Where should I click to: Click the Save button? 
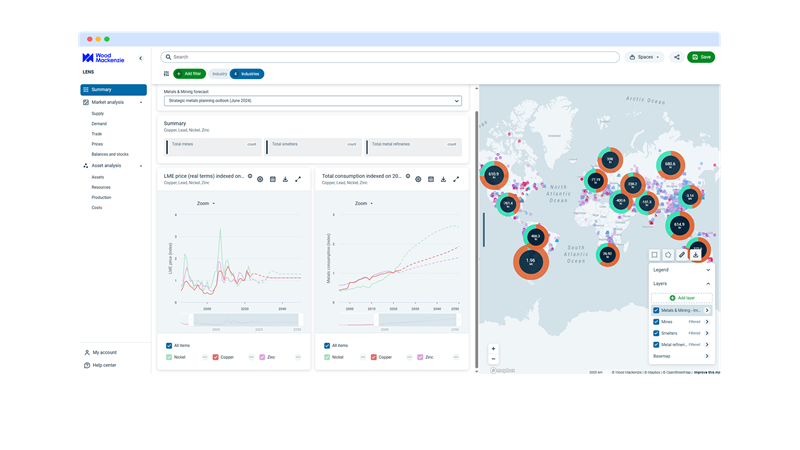(x=701, y=57)
